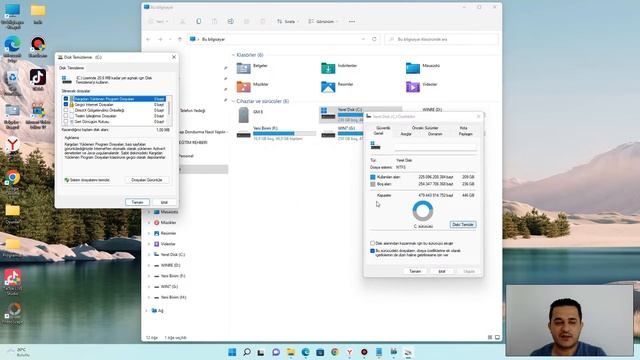Expand Ağ in navigation tree
Viewport: 640px width, 360px height.
pos(146,311)
